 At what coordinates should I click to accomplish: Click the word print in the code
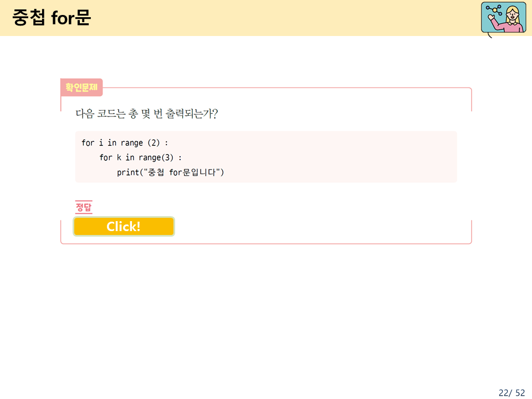[x=128, y=172]
